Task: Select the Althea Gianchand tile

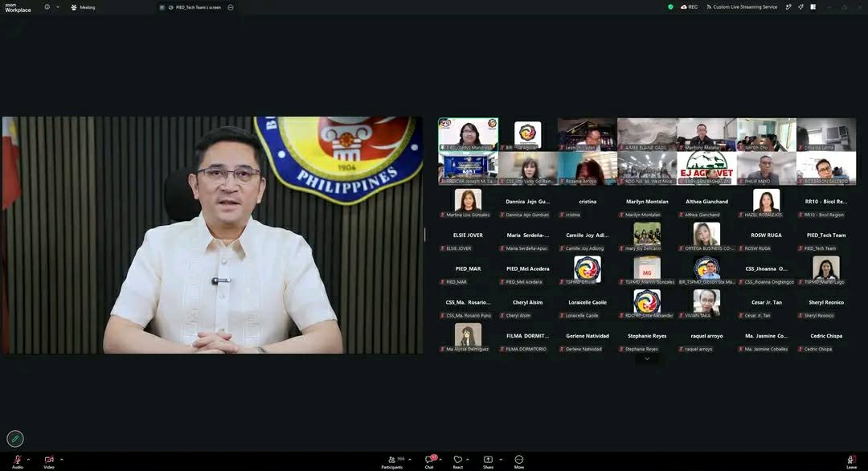Action: tap(706, 203)
